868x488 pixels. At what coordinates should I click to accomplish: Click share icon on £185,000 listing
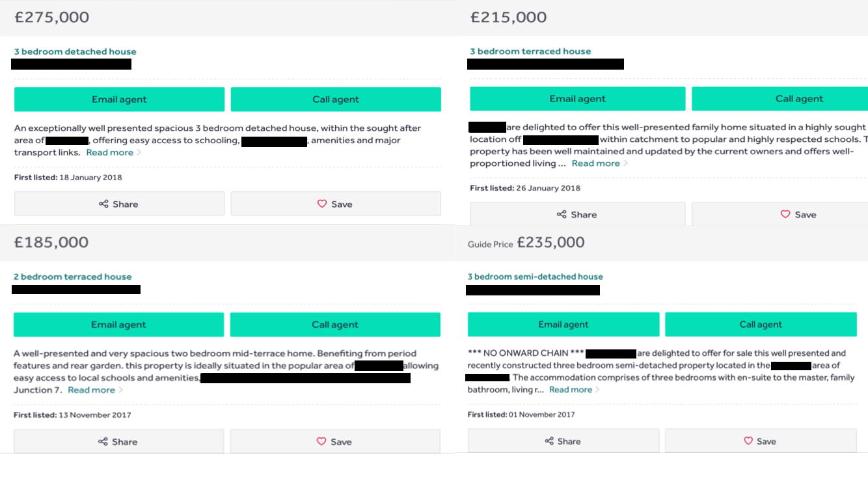click(103, 442)
